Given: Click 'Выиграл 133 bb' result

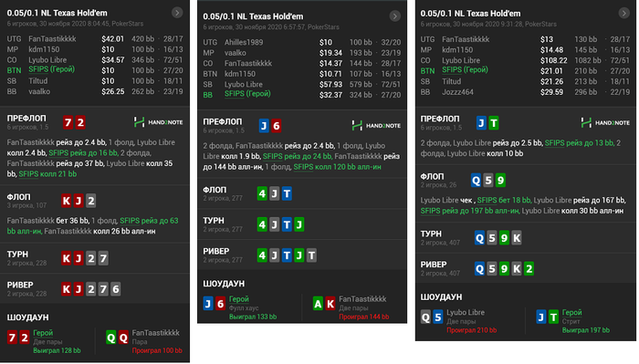Looking at the screenshot, I should (x=253, y=317).
